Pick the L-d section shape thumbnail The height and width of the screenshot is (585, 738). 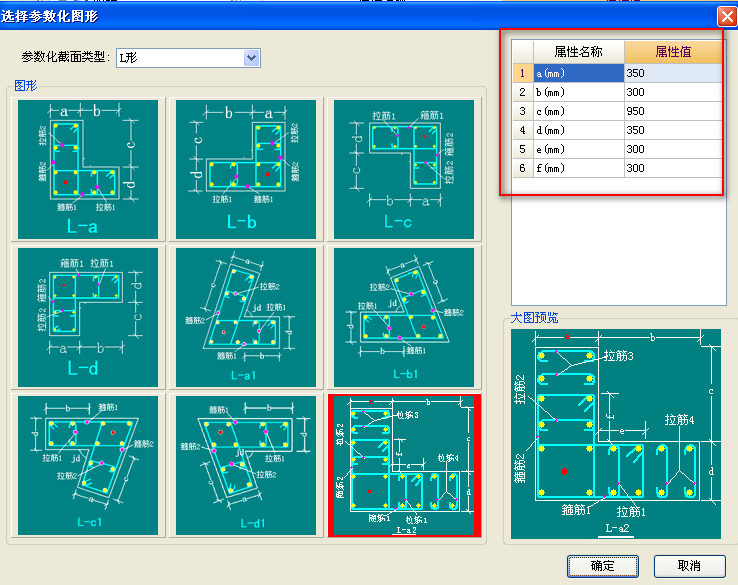click(x=88, y=317)
